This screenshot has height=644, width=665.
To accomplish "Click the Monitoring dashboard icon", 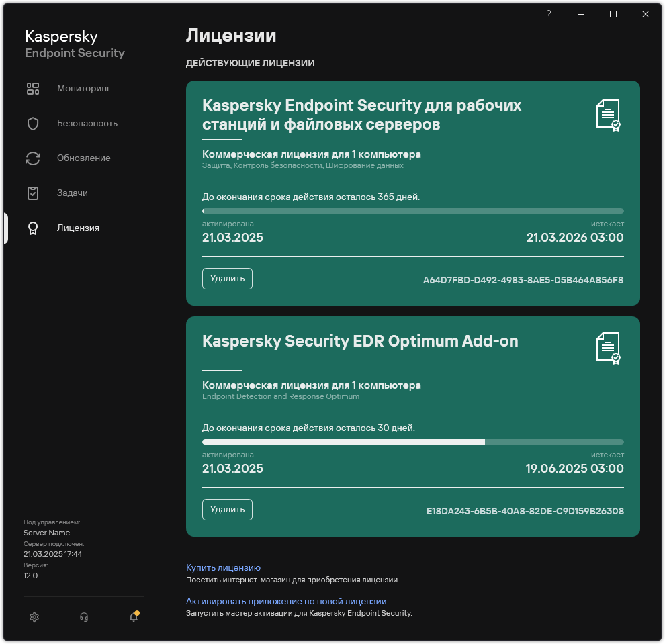I will (33, 89).
